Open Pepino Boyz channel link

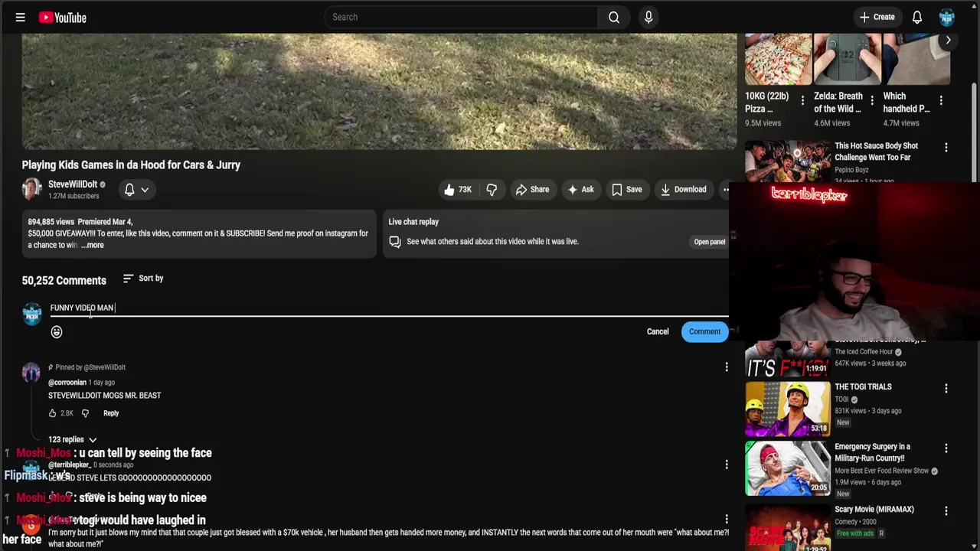[851, 170]
